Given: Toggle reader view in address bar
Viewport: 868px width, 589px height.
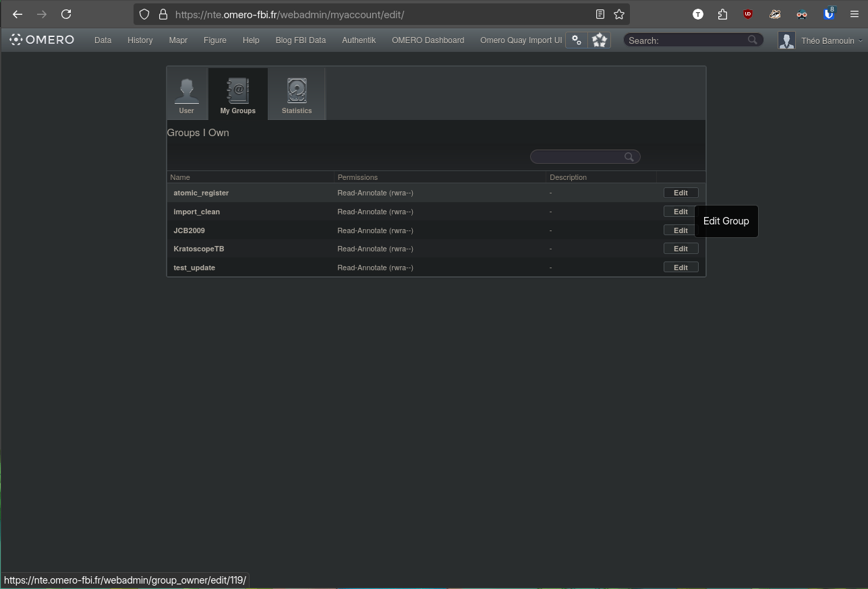Looking at the screenshot, I should pyautogui.click(x=600, y=14).
